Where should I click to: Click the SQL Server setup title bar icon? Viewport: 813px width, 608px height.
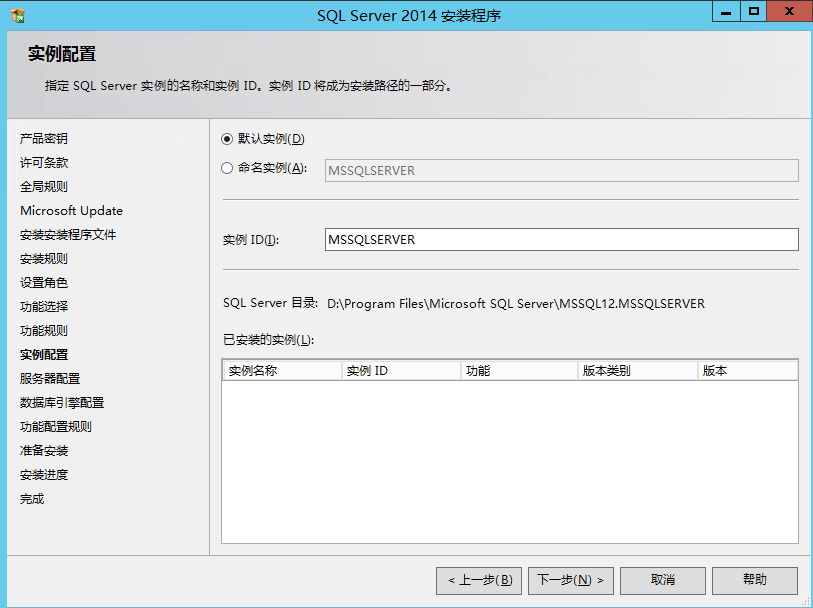18,16
